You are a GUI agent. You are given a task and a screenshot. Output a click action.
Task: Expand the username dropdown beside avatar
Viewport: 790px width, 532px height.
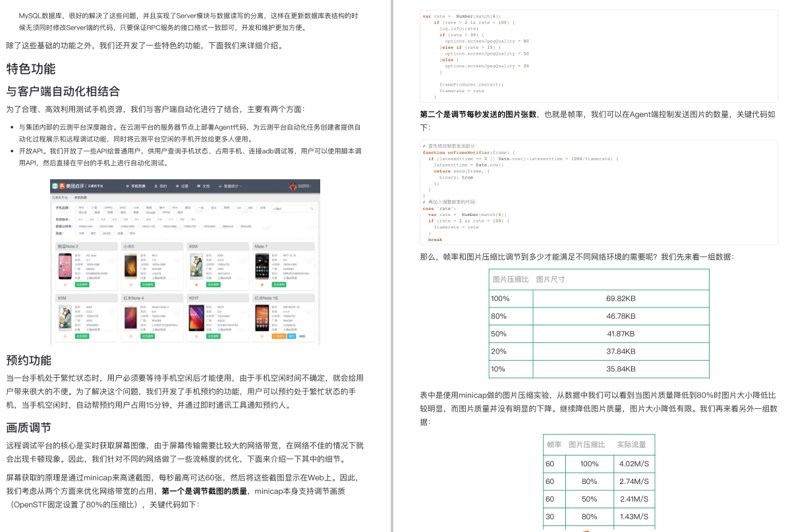click(x=305, y=186)
